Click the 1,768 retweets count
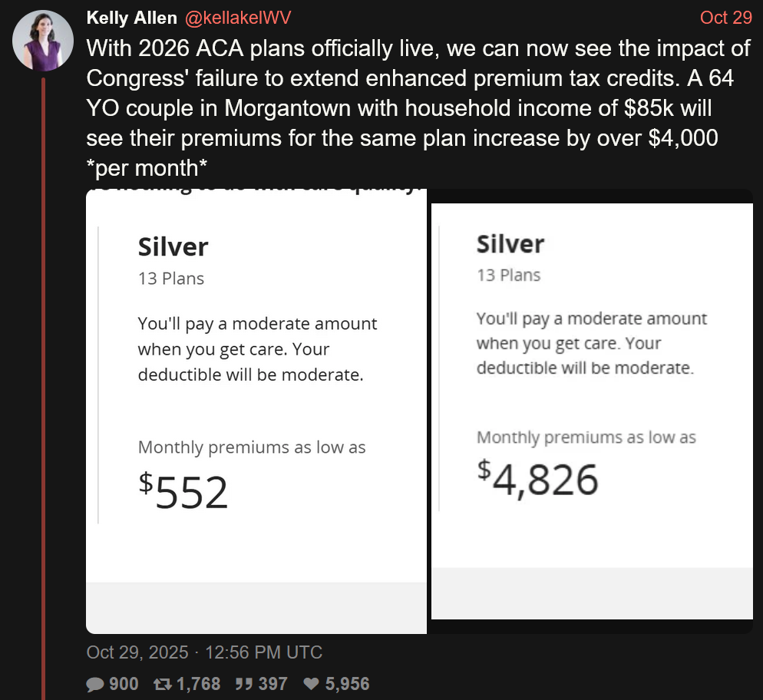Image resolution: width=763 pixels, height=700 pixels. click(x=199, y=683)
